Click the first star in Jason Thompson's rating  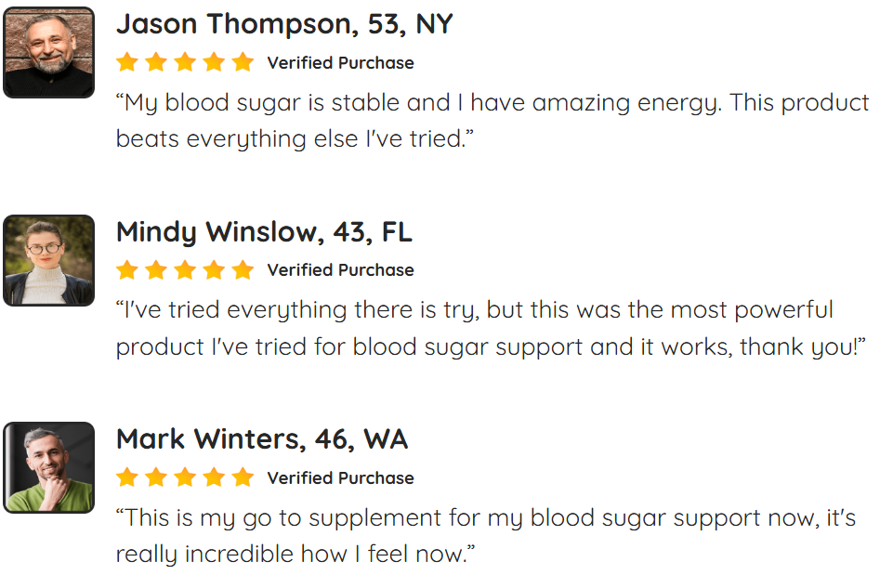[x=127, y=61]
